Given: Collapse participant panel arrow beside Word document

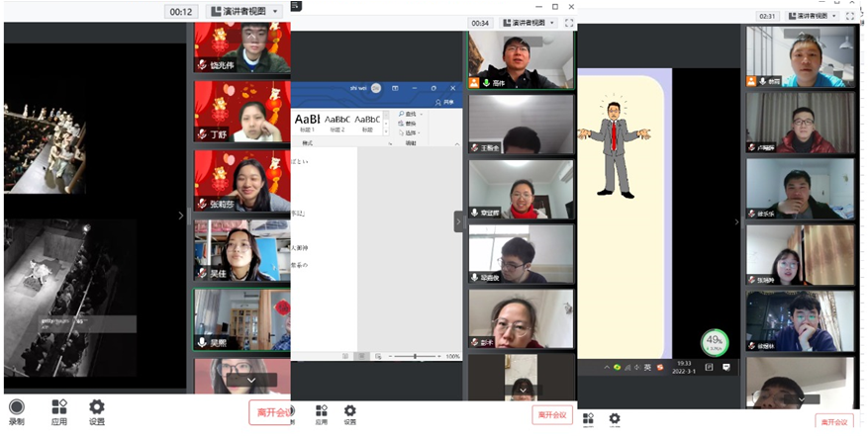Looking at the screenshot, I should tap(458, 221).
